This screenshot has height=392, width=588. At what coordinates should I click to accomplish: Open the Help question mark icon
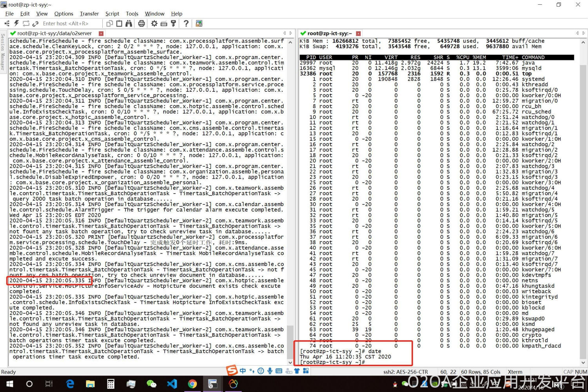186,24
